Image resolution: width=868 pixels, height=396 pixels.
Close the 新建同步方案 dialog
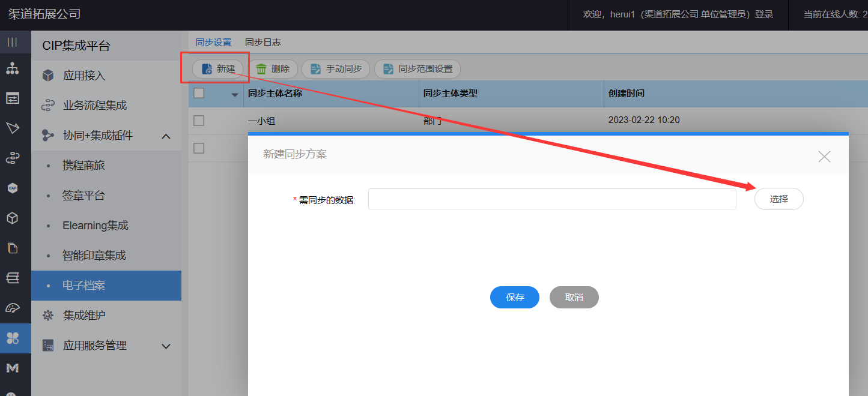[x=824, y=157]
